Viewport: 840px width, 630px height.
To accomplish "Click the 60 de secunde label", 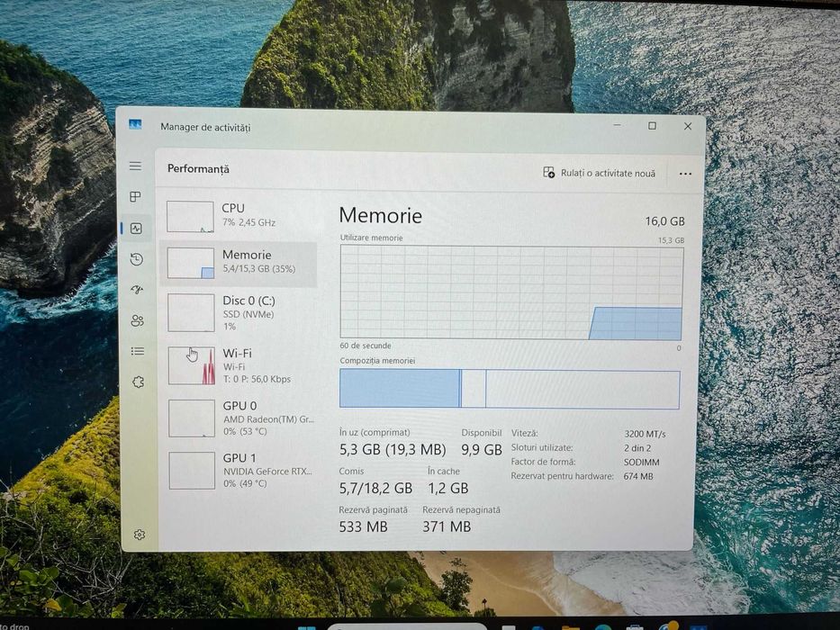I will 366,346.
